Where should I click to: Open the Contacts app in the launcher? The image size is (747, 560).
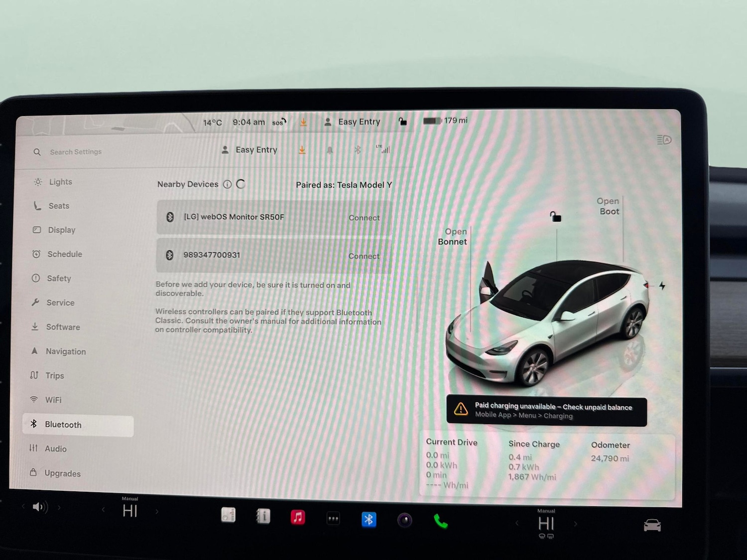tap(263, 517)
